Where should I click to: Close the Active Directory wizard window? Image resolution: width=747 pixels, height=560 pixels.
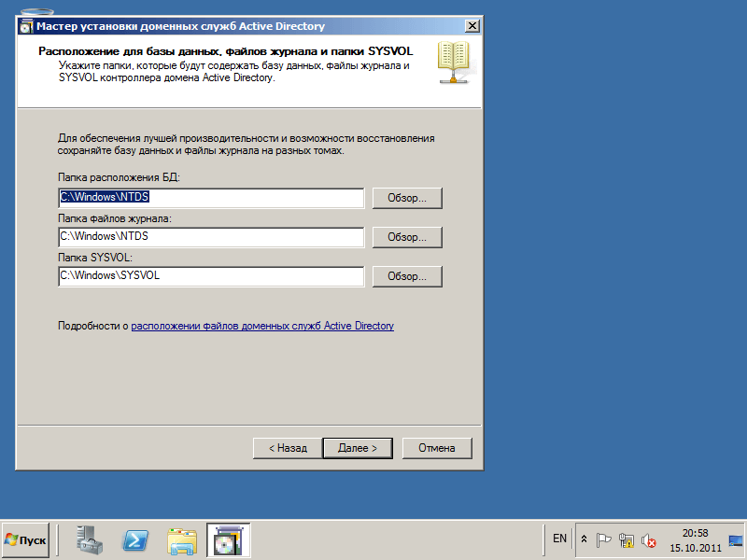click(472, 26)
